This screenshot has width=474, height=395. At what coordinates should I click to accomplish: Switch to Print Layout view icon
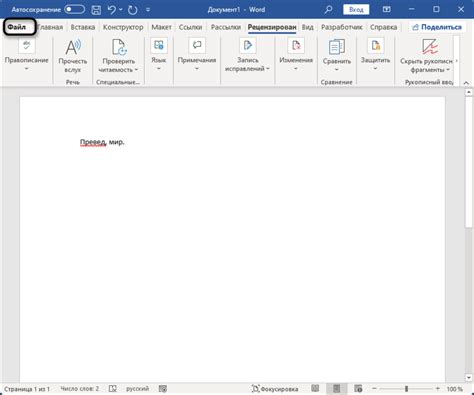[337, 388]
